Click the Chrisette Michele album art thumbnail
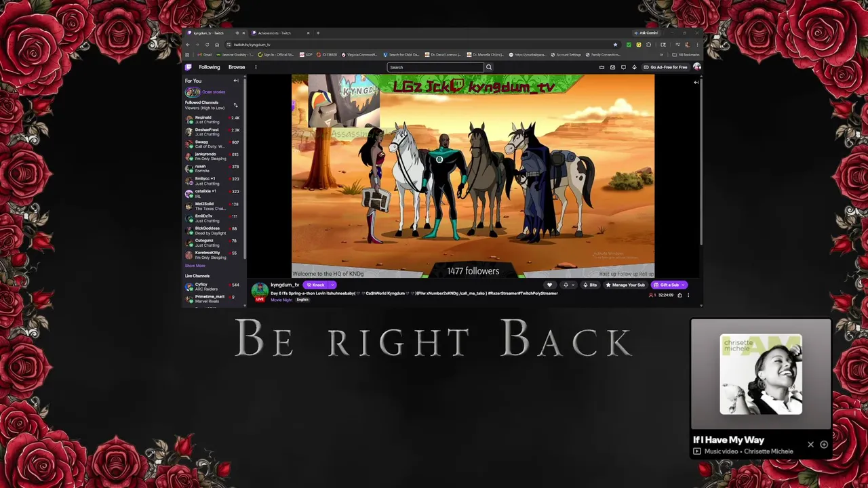Viewport: 868px width, 488px height. click(x=761, y=374)
